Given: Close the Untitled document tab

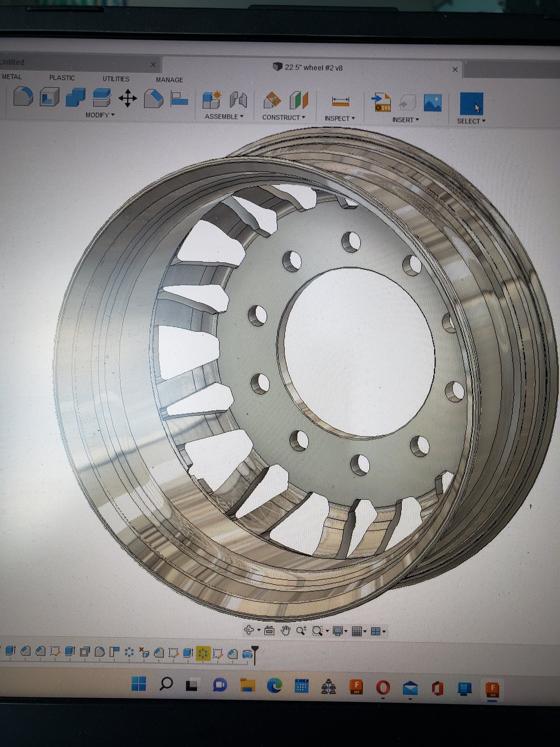Looking at the screenshot, I should (x=153, y=64).
